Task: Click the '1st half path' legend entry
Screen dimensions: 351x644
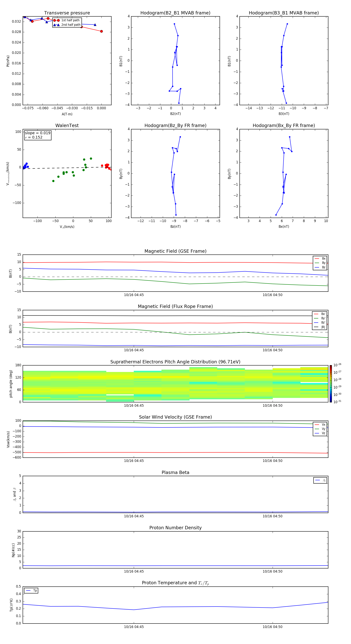Action: pyautogui.click(x=67, y=20)
